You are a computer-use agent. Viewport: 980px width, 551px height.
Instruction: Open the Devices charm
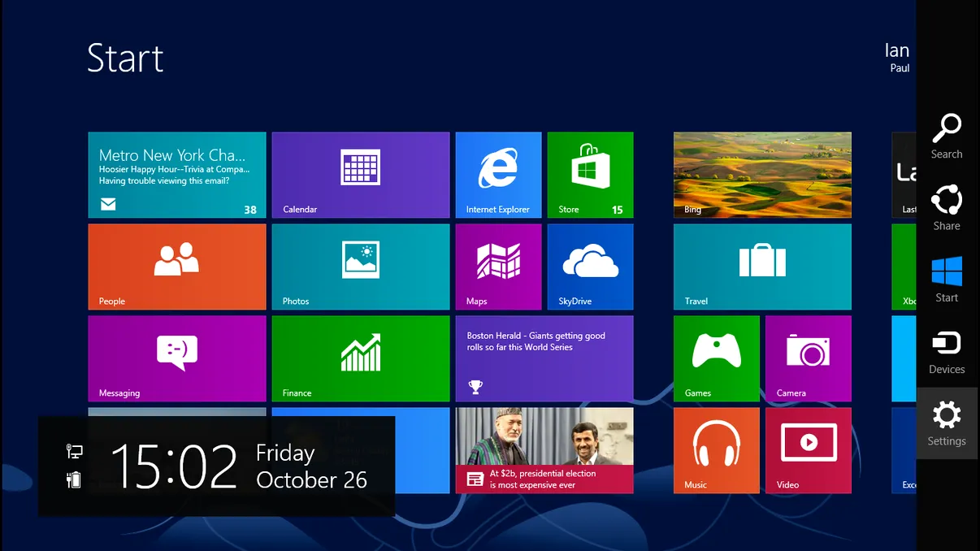tap(946, 349)
